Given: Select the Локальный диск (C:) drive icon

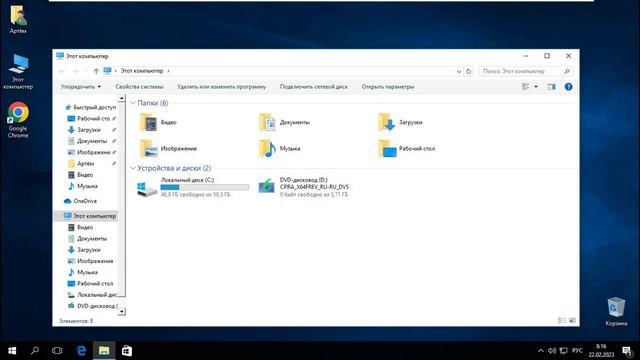Looking at the screenshot, I should tap(147, 188).
